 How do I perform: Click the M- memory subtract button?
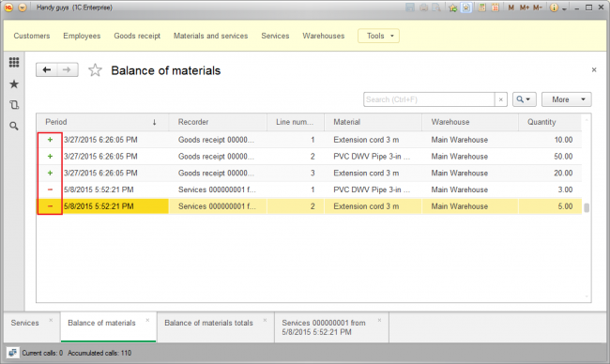point(538,8)
